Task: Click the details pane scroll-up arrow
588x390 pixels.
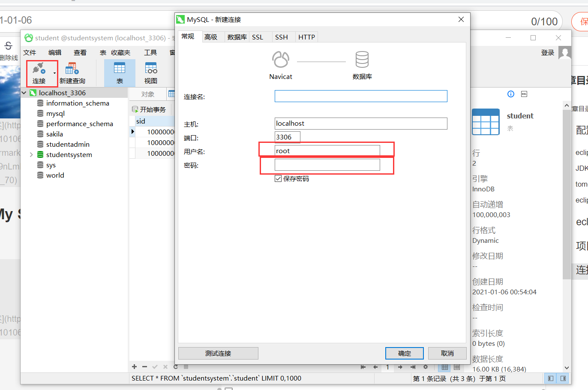Action: tap(567, 105)
